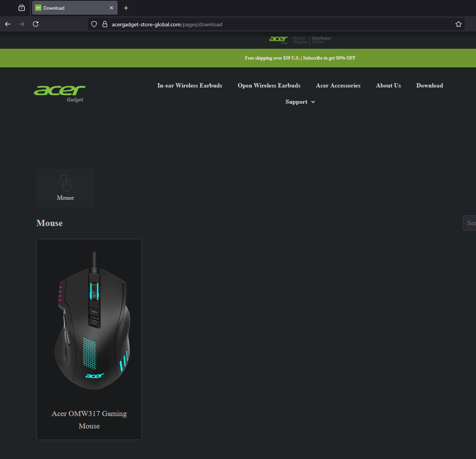
Task: Click the Mouse section heading
Action: pos(50,223)
